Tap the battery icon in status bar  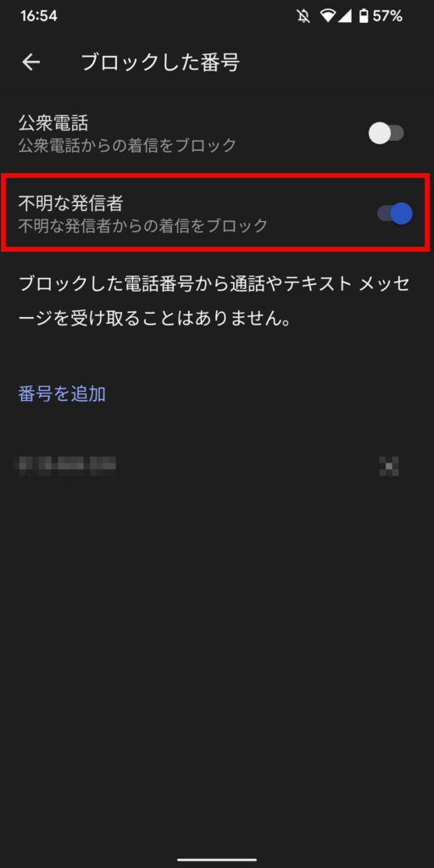coord(364,17)
